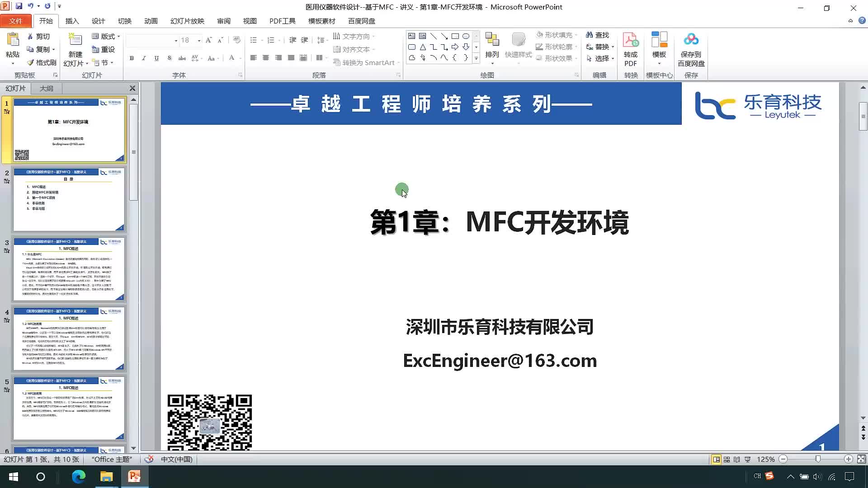868x488 pixels.
Task: Toggle text shadow (S) formatting
Action: click(169, 58)
